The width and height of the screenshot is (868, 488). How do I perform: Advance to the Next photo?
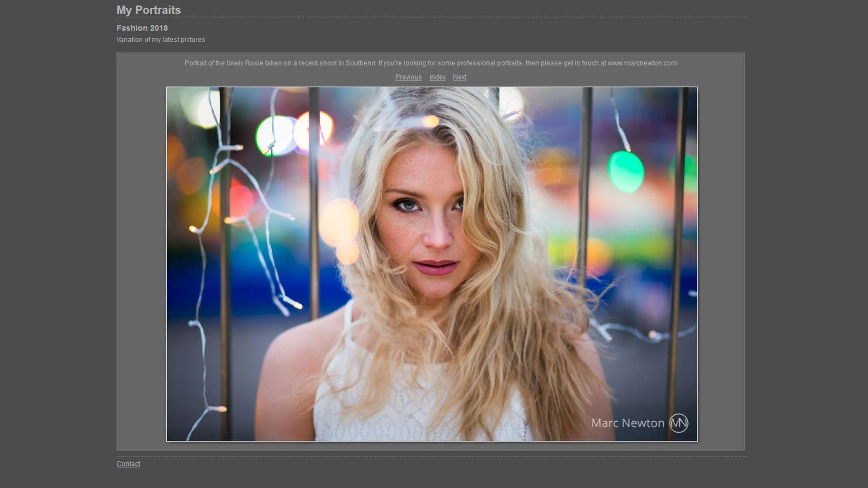pyautogui.click(x=459, y=77)
